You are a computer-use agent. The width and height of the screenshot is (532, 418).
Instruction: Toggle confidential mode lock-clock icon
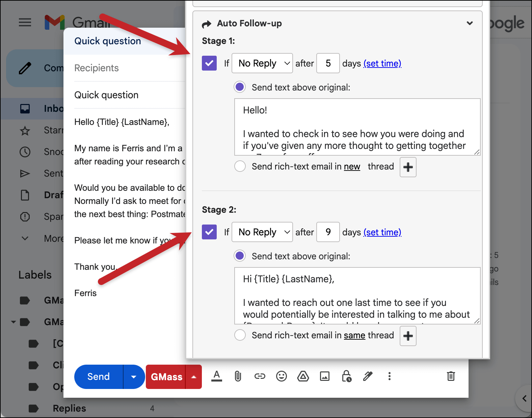click(x=347, y=376)
